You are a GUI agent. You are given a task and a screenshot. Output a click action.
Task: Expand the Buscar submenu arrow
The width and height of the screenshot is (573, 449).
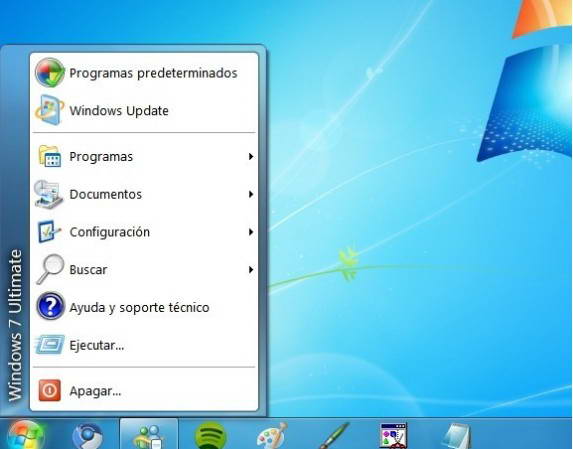251,270
